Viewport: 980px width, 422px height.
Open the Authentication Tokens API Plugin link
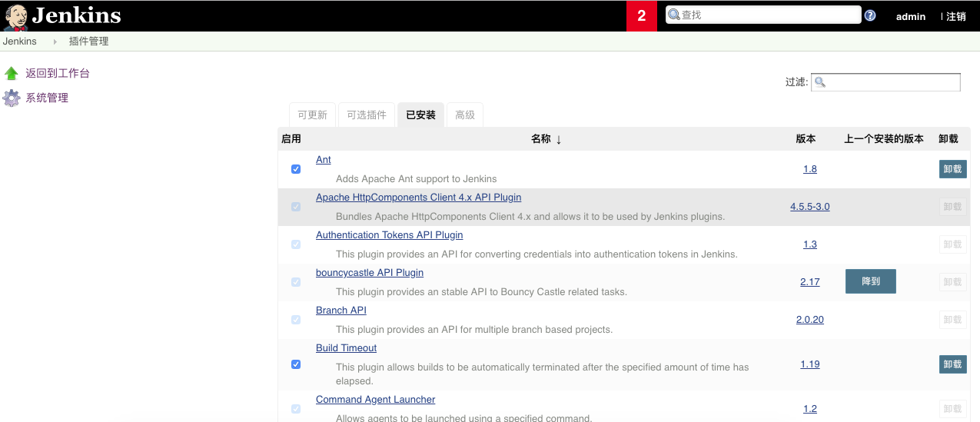(390, 235)
